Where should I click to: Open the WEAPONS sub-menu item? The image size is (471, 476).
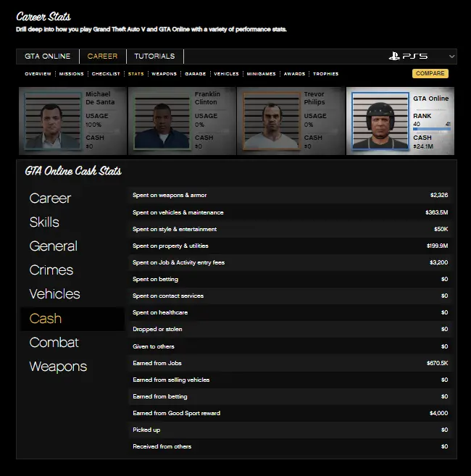[164, 74]
